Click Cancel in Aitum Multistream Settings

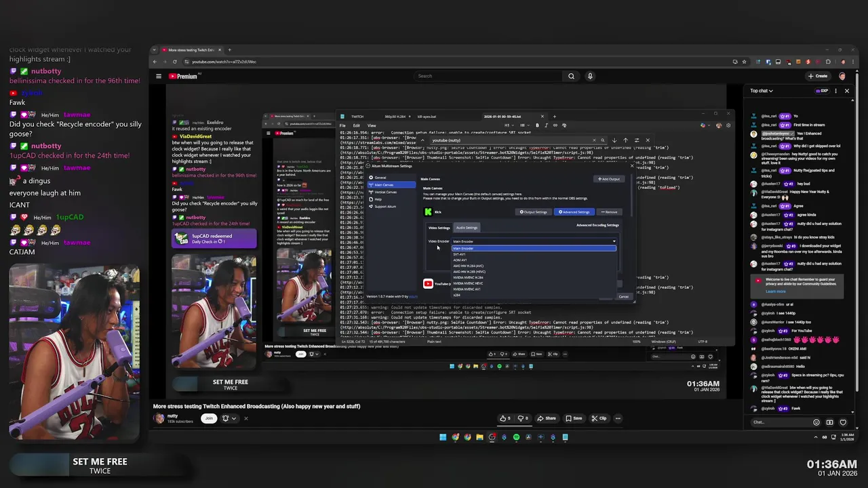[x=623, y=297]
